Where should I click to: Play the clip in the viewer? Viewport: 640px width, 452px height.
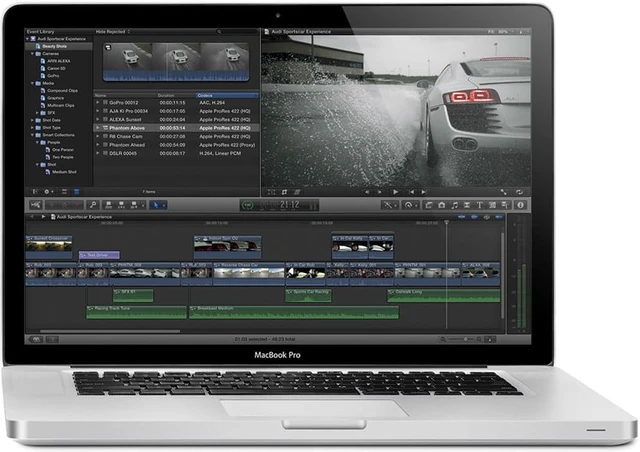396,192
